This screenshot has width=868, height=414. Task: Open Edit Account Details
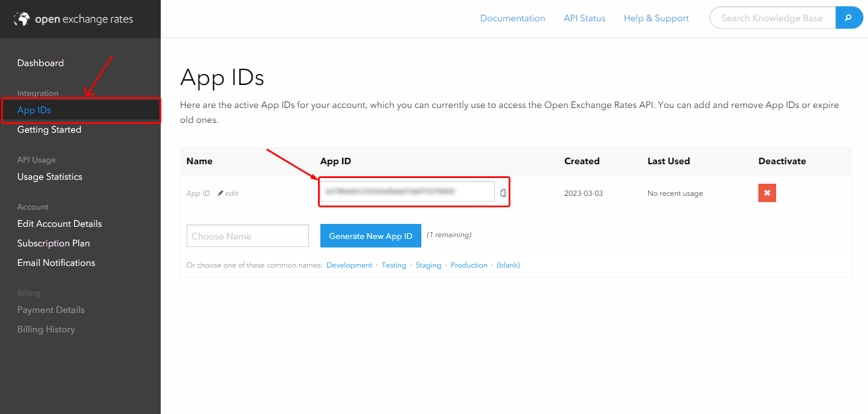tap(60, 224)
